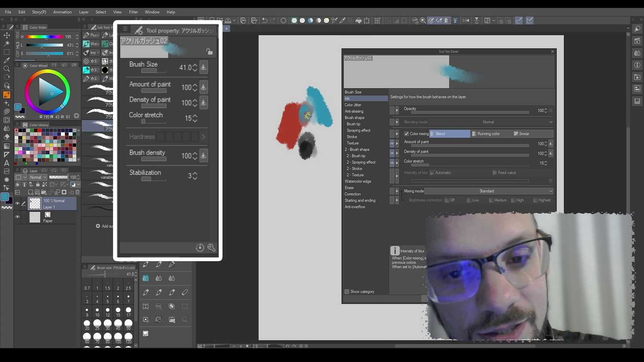Click the Redo arrow in command bar
The image size is (644, 362).
pos(273,20)
